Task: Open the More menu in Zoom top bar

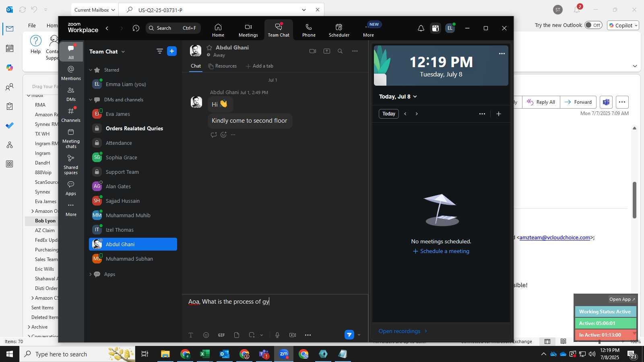Action: (x=368, y=30)
